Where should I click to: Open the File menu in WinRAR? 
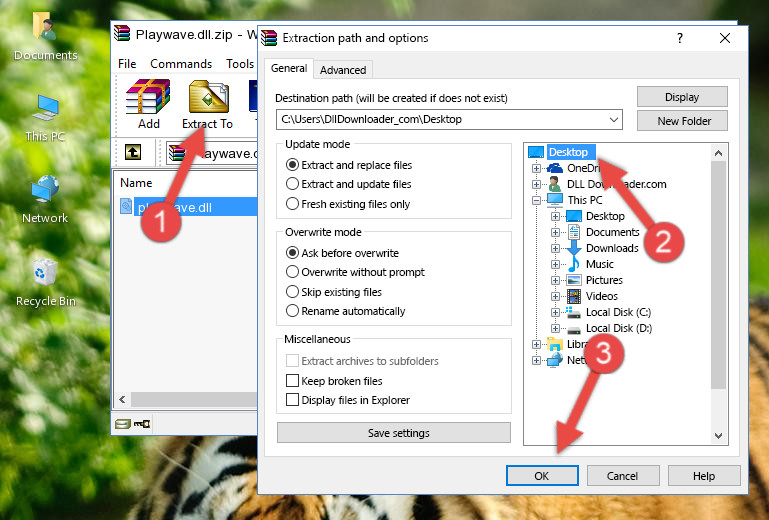pyautogui.click(x=127, y=64)
